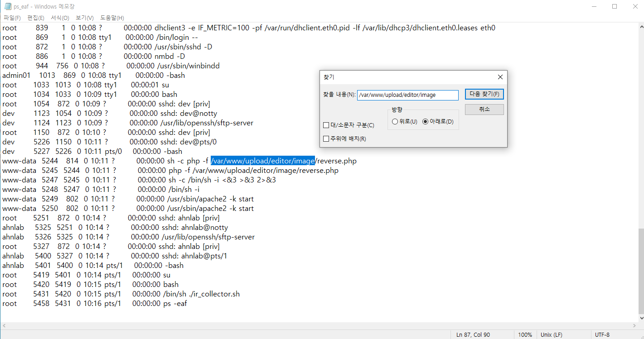
Task: Click the 'nmbd -D' line
Action: tap(169, 56)
